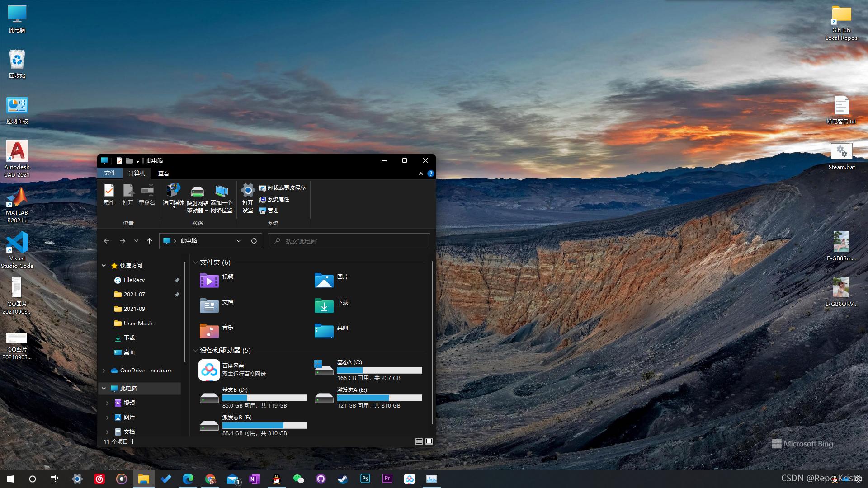Click 添加一个网络位置 in the ribbon
This screenshot has width=868, height=488.
click(x=221, y=198)
